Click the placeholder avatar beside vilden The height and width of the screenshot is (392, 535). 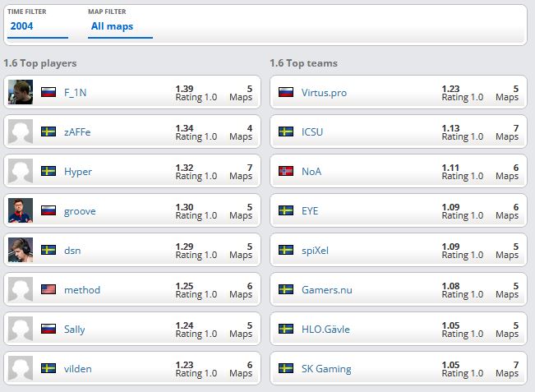20,368
